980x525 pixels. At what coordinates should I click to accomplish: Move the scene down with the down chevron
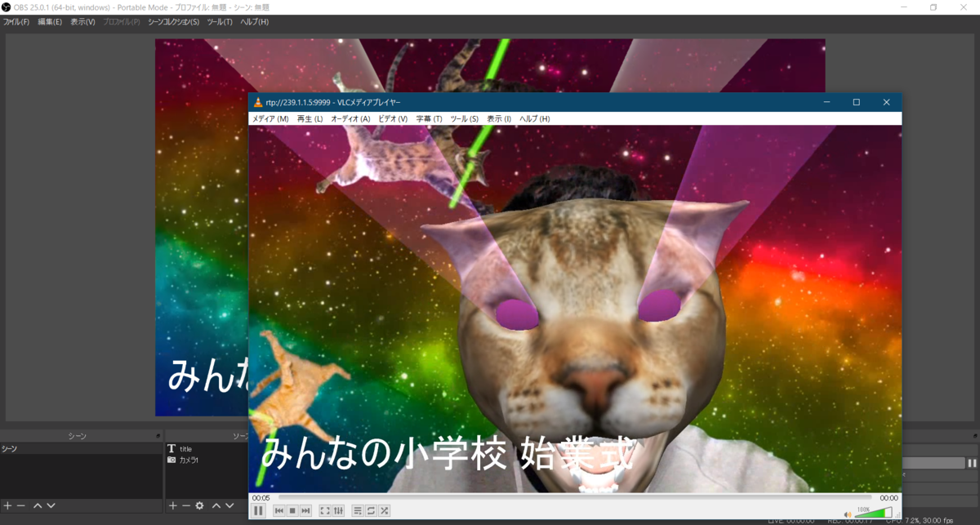pyautogui.click(x=51, y=505)
